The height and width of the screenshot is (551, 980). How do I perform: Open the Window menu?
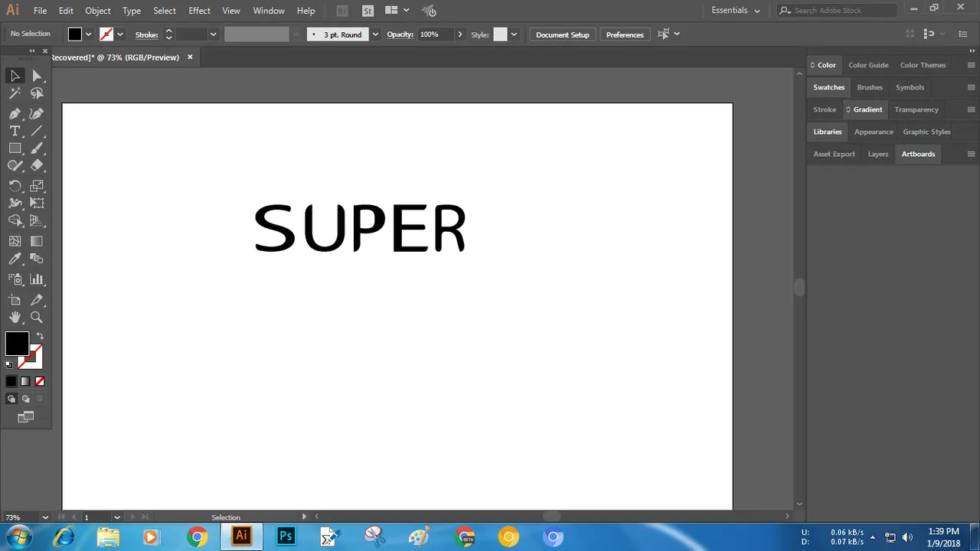[x=269, y=11]
